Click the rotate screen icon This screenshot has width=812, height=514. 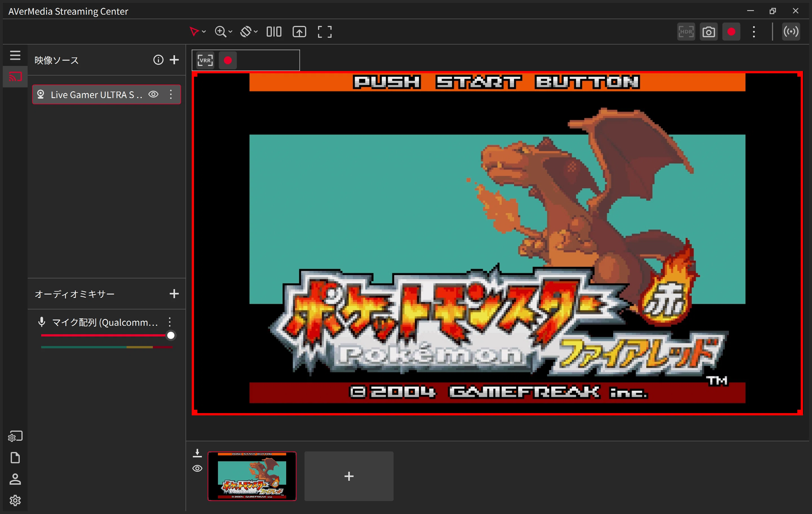click(x=246, y=31)
